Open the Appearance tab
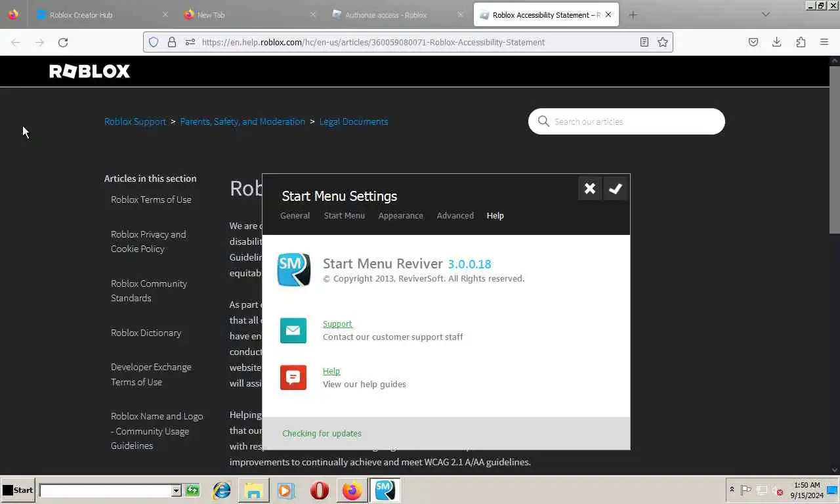The height and width of the screenshot is (504, 840). coord(400,215)
